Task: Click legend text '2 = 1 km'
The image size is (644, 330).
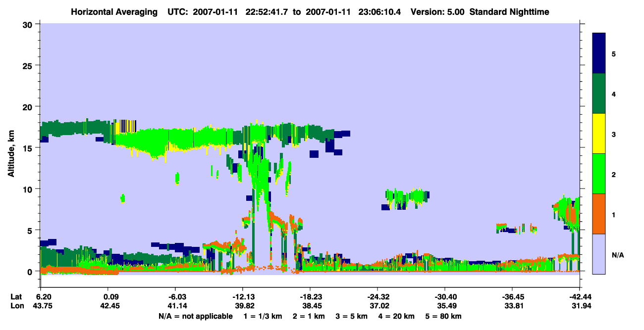Action: click(309, 316)
